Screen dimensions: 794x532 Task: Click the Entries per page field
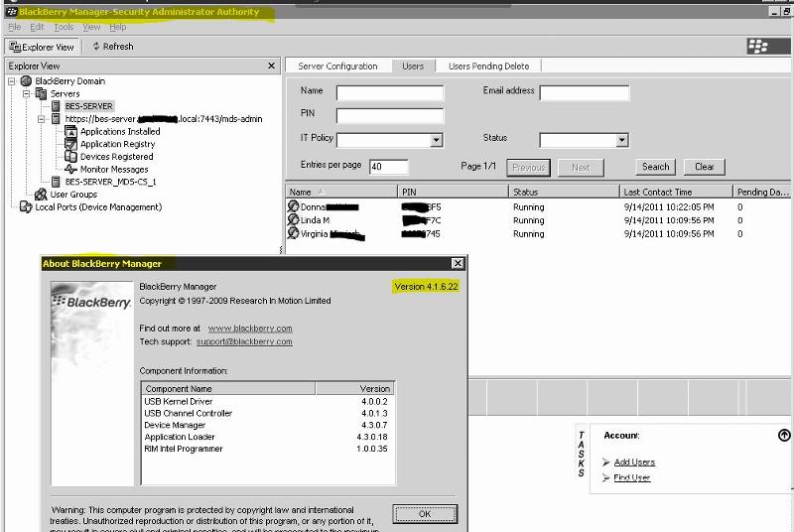click(389, 167)
